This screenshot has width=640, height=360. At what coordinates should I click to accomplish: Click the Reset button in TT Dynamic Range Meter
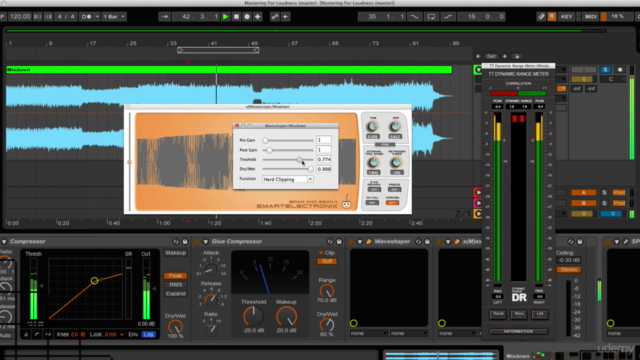pyautogui.click(x=498, y=314)
